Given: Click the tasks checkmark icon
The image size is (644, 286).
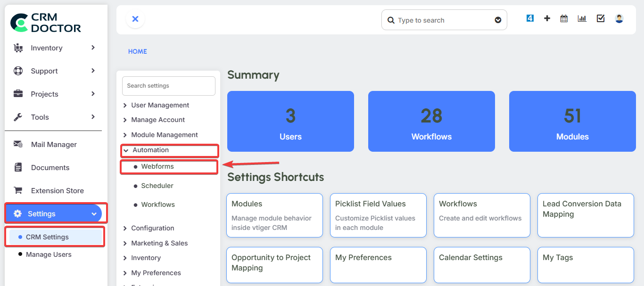Looking at the screenshot, I should [x=601, y=18].
